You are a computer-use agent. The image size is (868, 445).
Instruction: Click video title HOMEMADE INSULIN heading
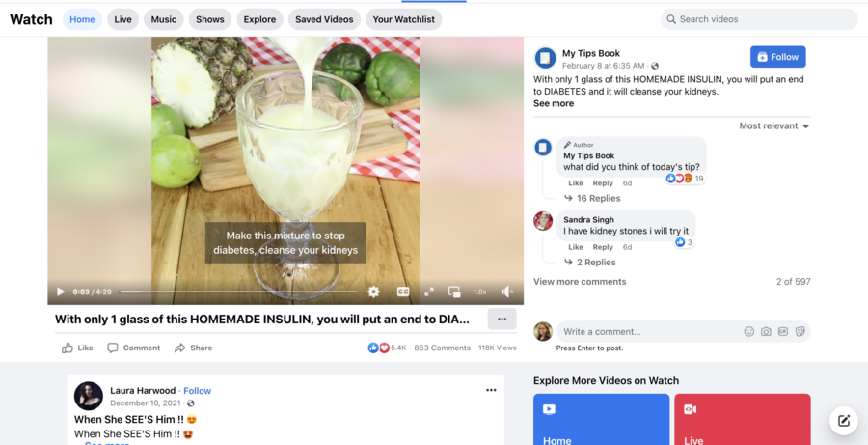(x=261, y=320)
